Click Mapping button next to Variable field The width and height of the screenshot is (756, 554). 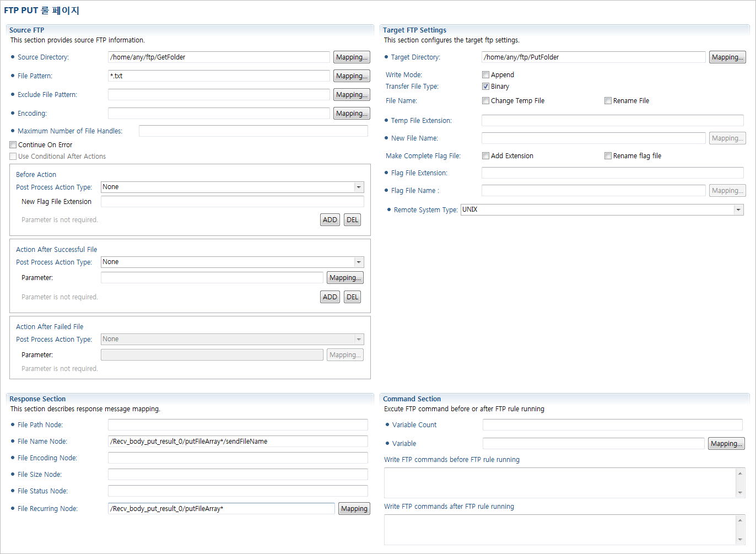[x=726, y=444]
